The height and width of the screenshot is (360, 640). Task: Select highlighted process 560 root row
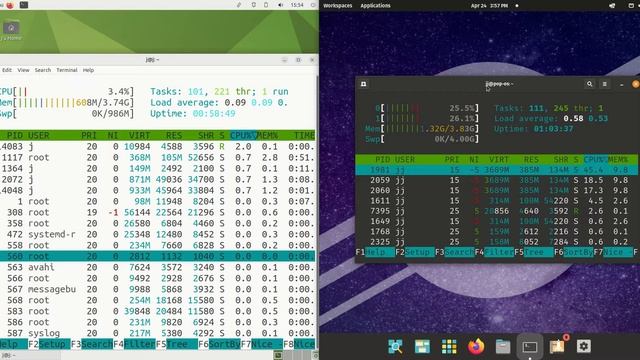(x=158, y=256)
